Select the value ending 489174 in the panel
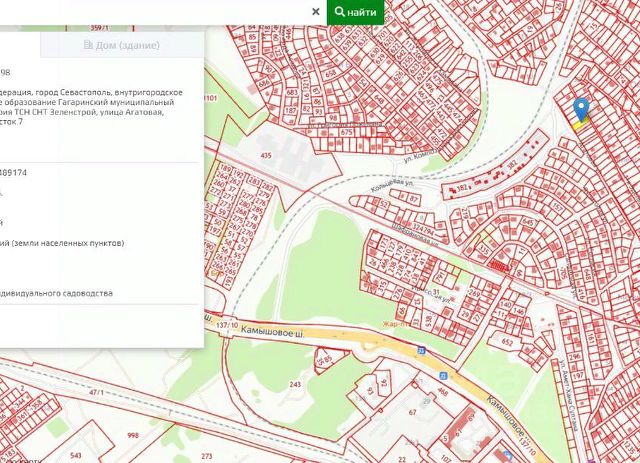This screenshot has width=640, height=463. [13, 173]
